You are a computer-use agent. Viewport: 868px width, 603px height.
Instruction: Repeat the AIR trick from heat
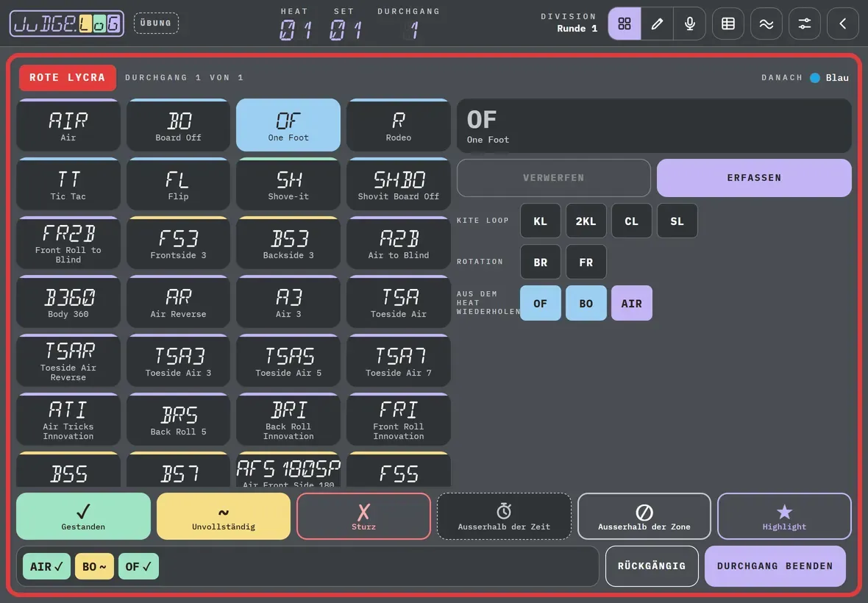click(x=632, y=303)
